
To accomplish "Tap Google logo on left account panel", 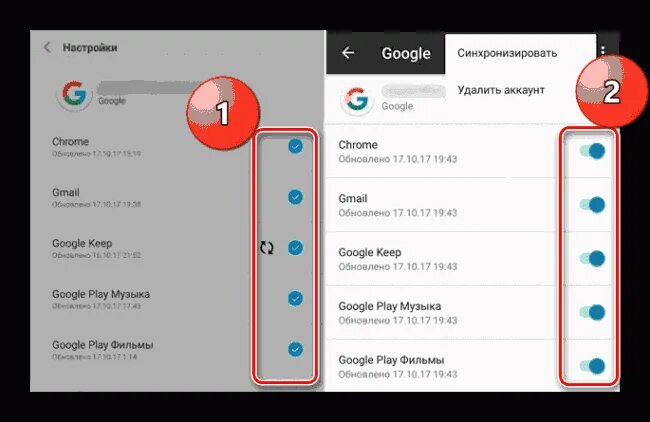I will (75, 94).
